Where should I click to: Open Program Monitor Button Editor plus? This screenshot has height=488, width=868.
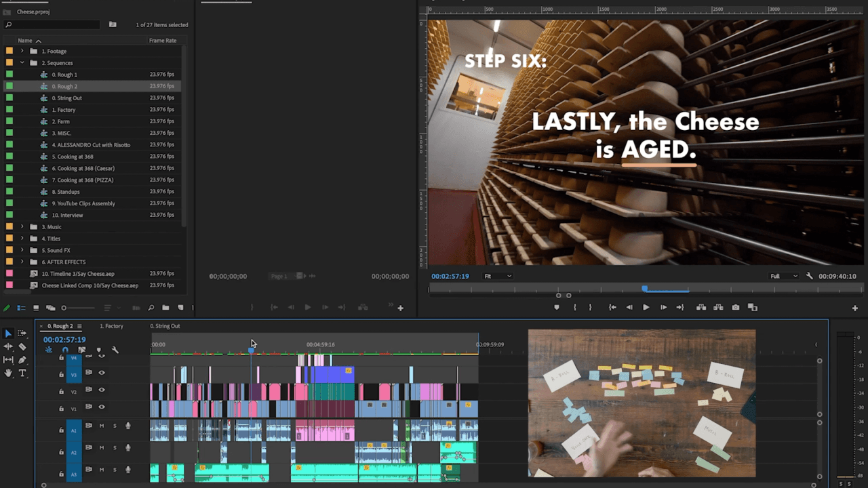[854, 308]
